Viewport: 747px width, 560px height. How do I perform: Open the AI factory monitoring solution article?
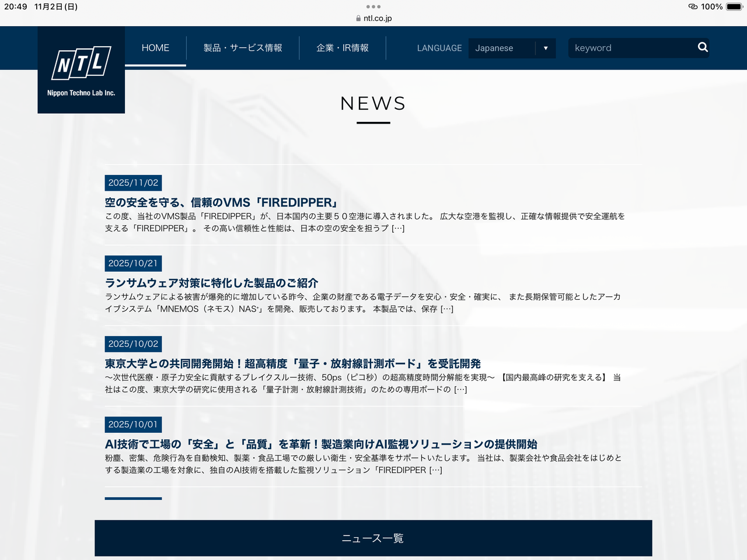322,444
